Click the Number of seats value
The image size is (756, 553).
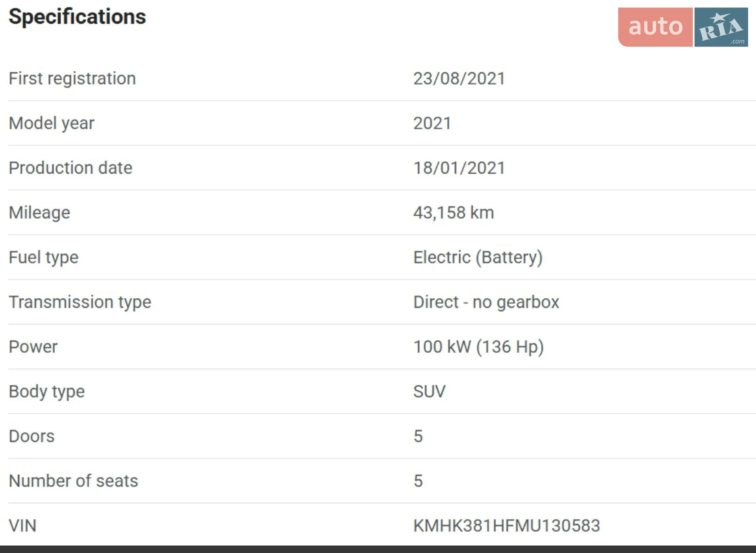pos(418,481)
